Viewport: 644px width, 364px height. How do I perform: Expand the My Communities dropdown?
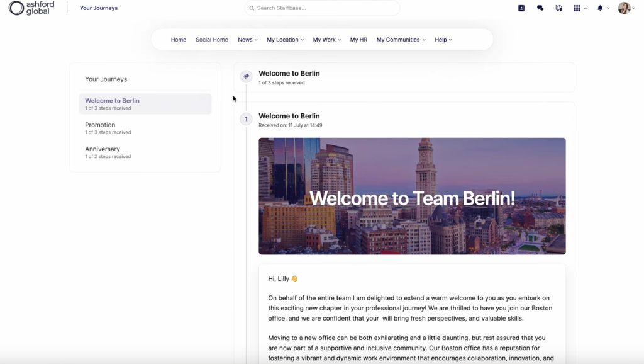[x=401, y=40]
